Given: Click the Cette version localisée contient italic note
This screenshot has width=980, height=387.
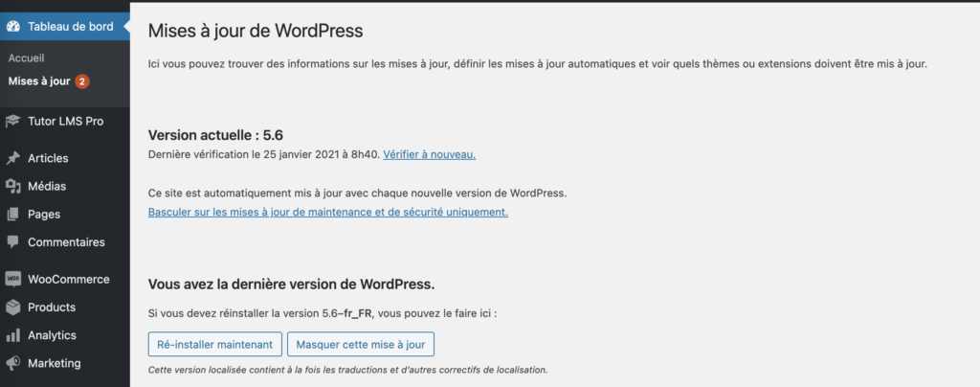Looking at the screenshot, I should pos(348,370).
